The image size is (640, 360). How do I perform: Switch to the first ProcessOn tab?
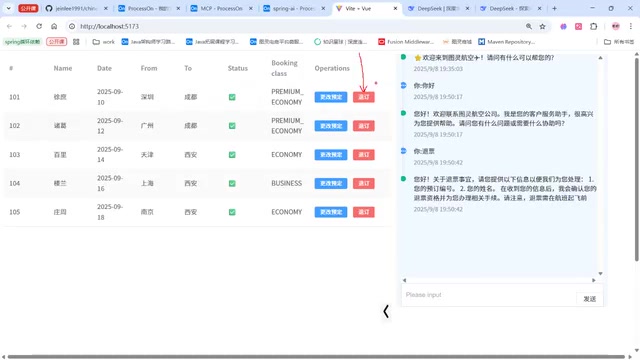coord(148,8)
